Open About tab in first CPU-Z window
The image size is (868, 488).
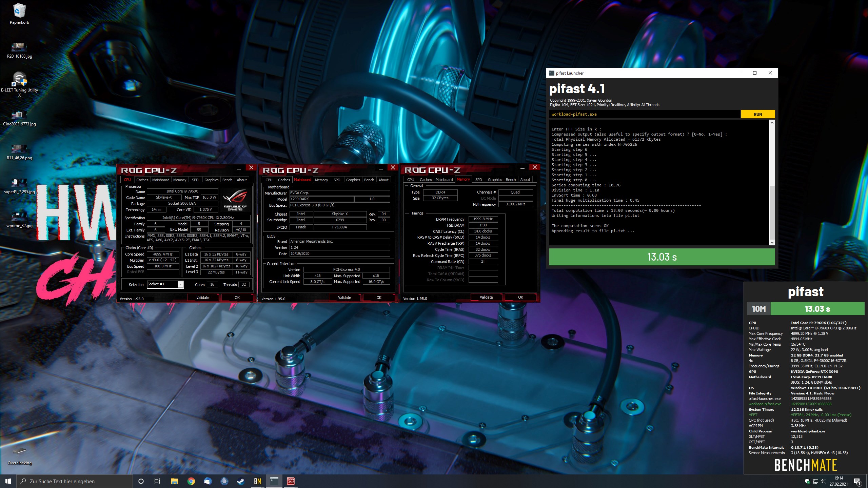(242, 180)
